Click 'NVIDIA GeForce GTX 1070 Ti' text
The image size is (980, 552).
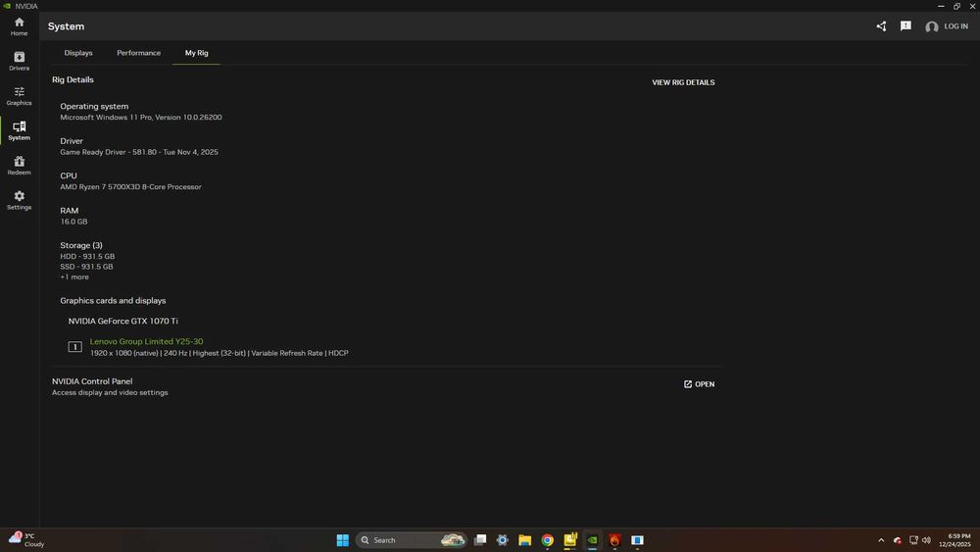123,321
